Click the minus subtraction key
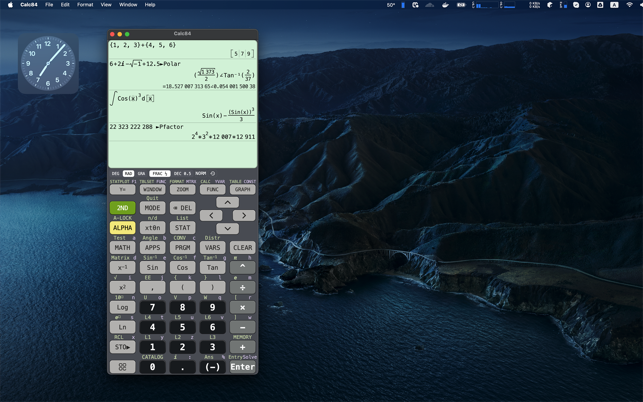643x402 pixels. [242, 327]
